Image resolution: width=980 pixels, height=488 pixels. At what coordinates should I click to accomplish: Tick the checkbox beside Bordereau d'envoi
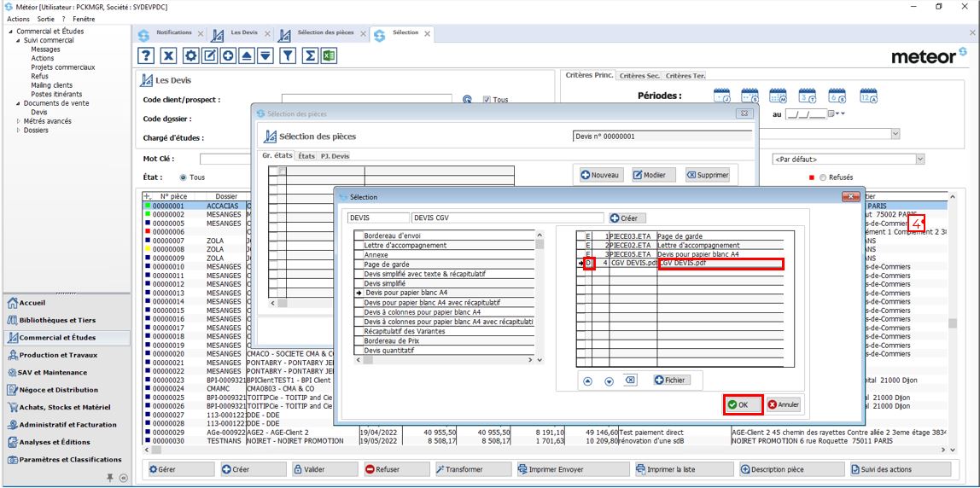point(359,236)
